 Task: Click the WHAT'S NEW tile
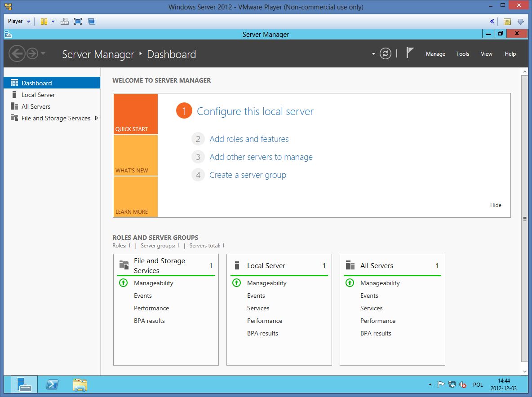pyautogui.click(x=135, y=156)
